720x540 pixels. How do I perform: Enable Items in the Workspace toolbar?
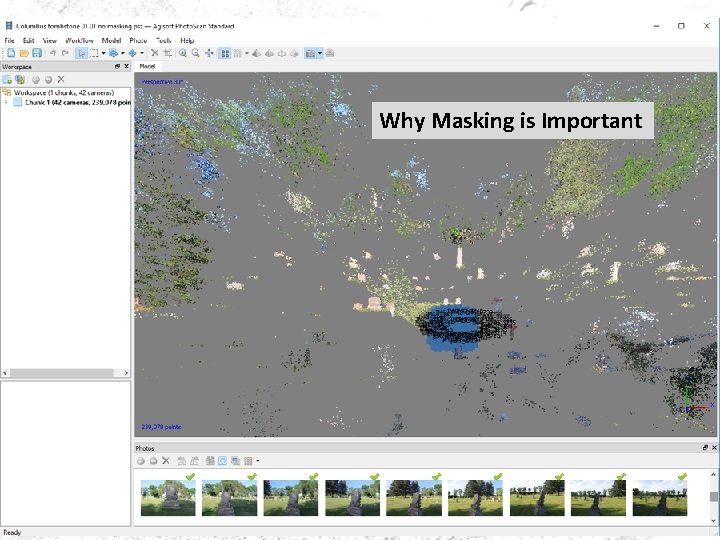[x=35, y=79]
